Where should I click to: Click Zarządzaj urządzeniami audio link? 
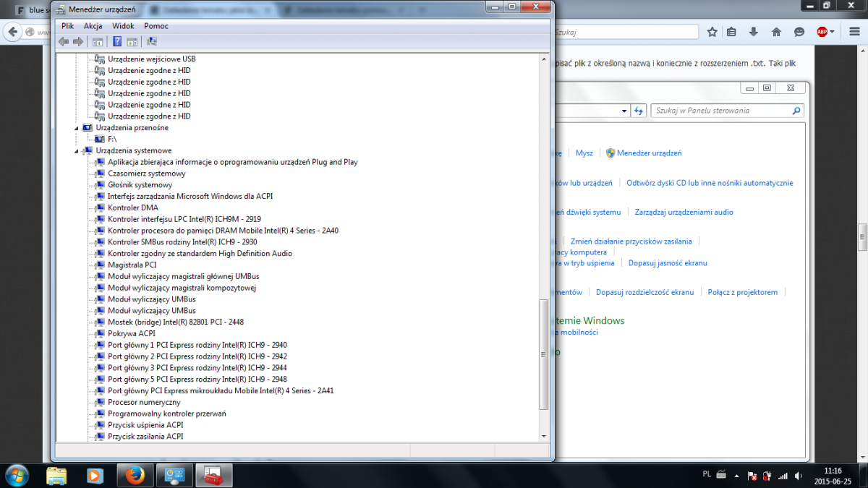click(684, 213)
